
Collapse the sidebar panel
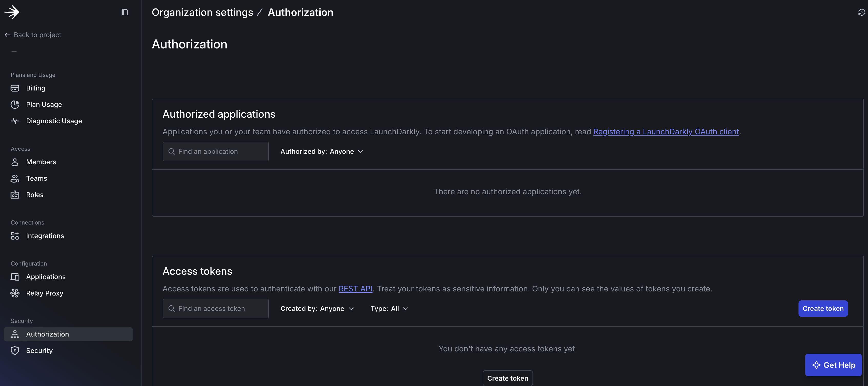[124, 12]
